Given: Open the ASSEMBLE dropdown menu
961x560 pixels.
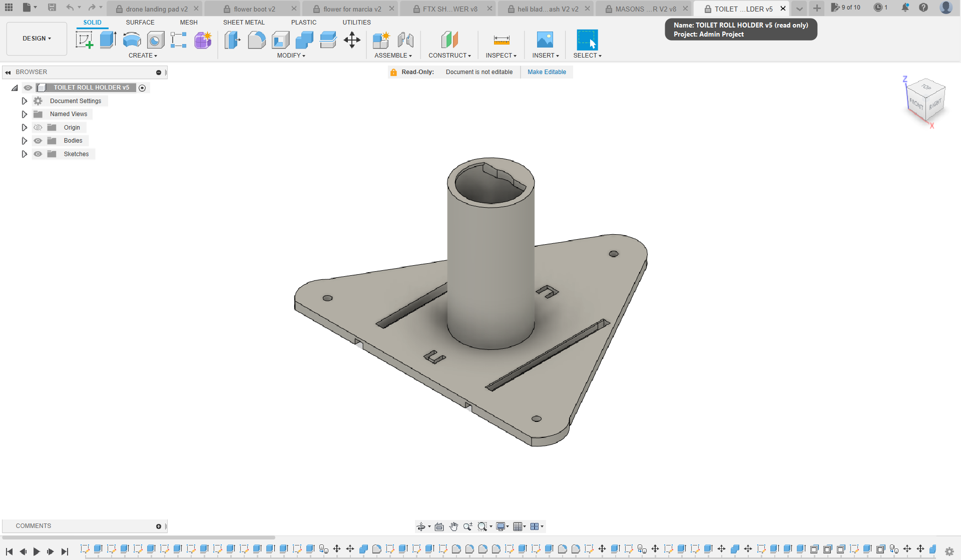Looking at the screenshot, I should [393, 56].
